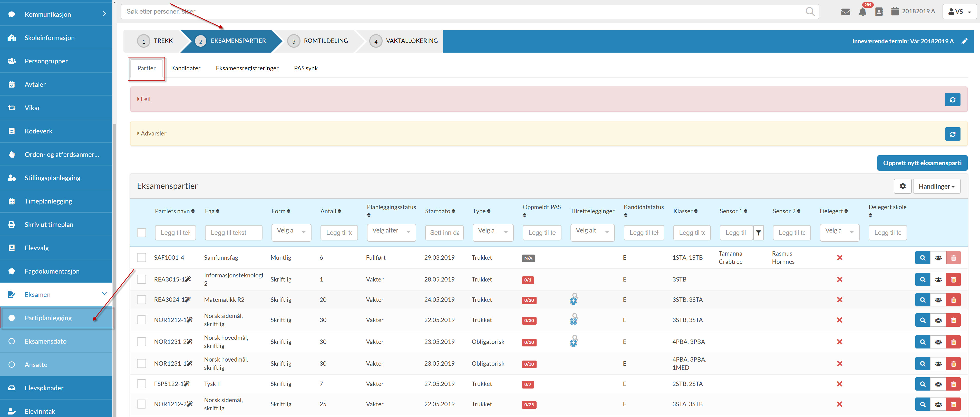The width and height of the screenshot is (980, 417).
Task: View details of NOR1212-1 with magnifier
Action: click(922, 320)
